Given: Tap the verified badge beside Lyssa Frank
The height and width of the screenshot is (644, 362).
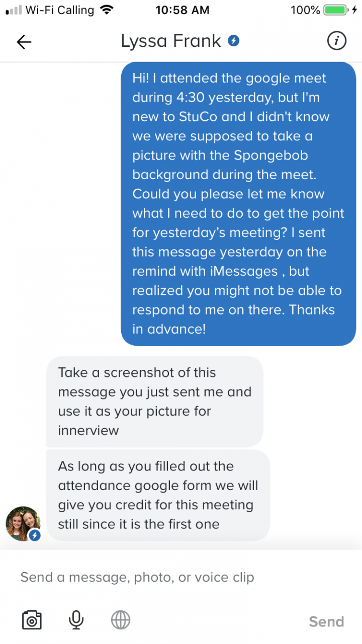Looking at the screenshot, I should tap(233, 41).
